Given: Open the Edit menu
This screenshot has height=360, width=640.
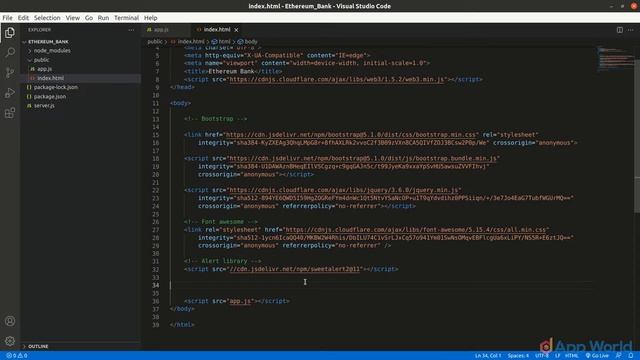Looking at the screenshot, I should point(23,18).
